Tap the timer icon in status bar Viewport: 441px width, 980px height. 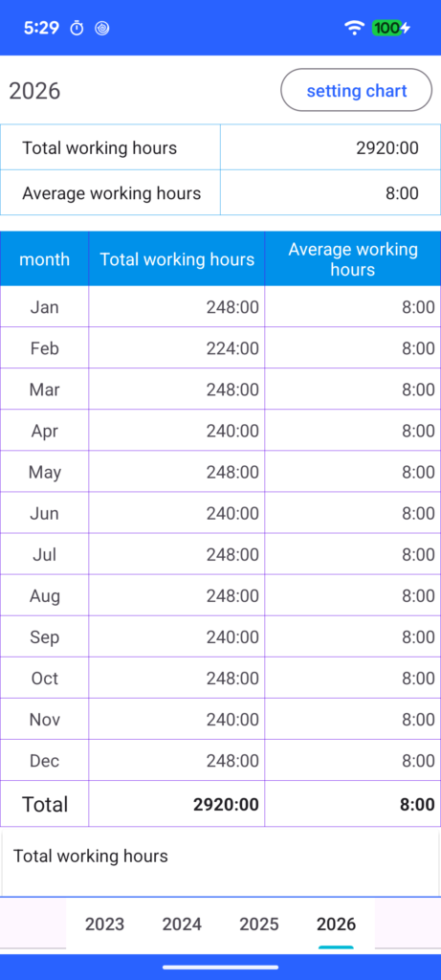coord(77,28)
